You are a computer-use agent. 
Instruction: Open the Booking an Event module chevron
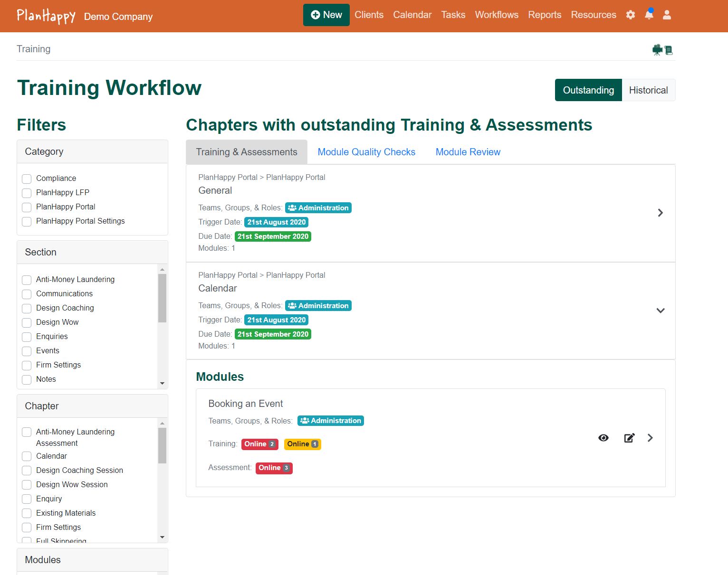pos(650,438)
